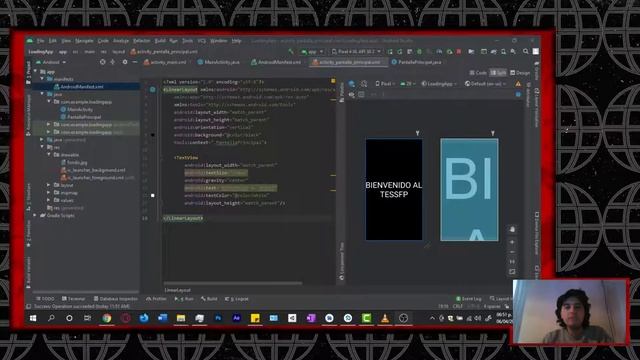This screenshot has width=640, height=360.
Task: Expand the layout folder
Action: coord(49,185)
